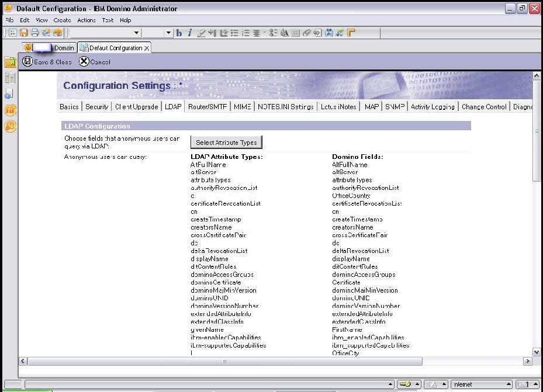
Task: Click the ibm-enabledCapabilities LDAP attribute
Action: pyautogui.click(x=226, y=337)
